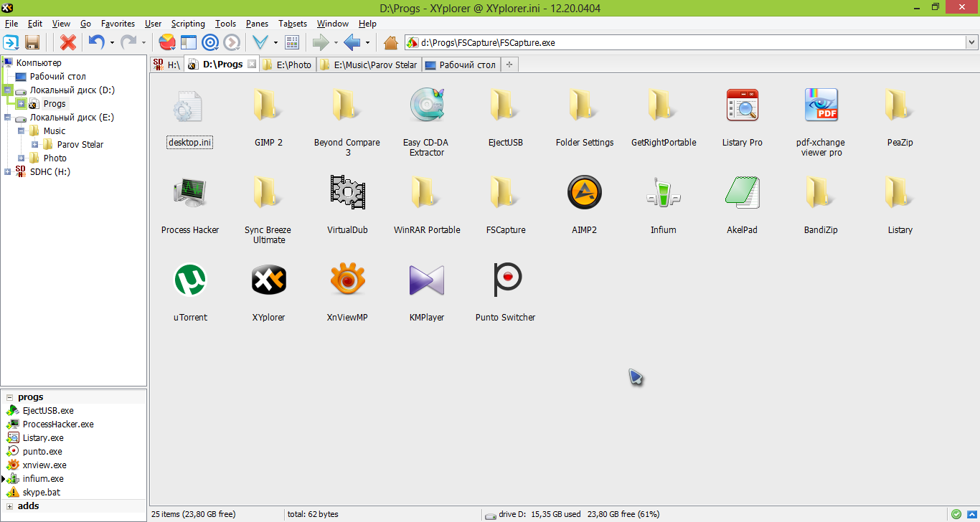
Task: Click the blue concentric target toolbar icon
Action: (x=210, y=42)
